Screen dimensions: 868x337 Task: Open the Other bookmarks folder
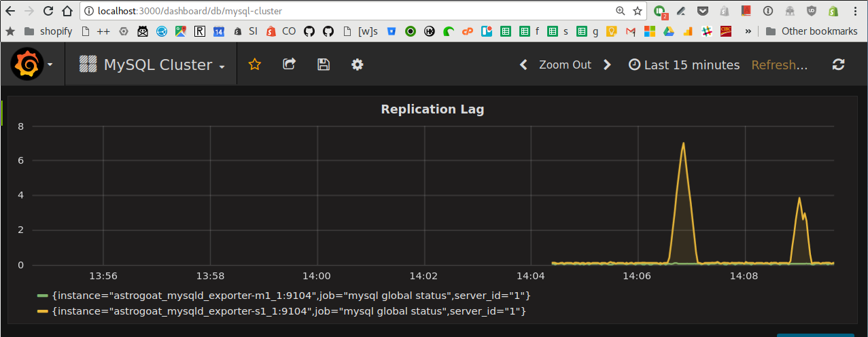pos(812,31)
